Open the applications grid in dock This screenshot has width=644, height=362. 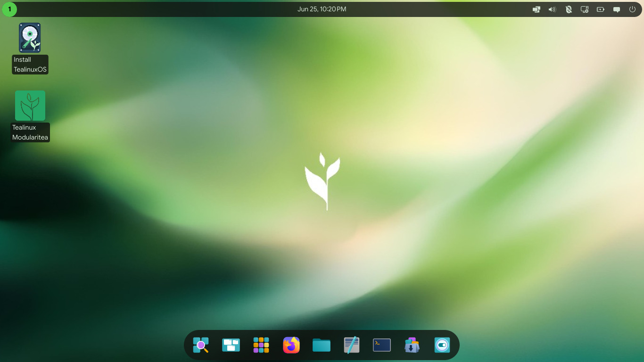coord(261,345)
